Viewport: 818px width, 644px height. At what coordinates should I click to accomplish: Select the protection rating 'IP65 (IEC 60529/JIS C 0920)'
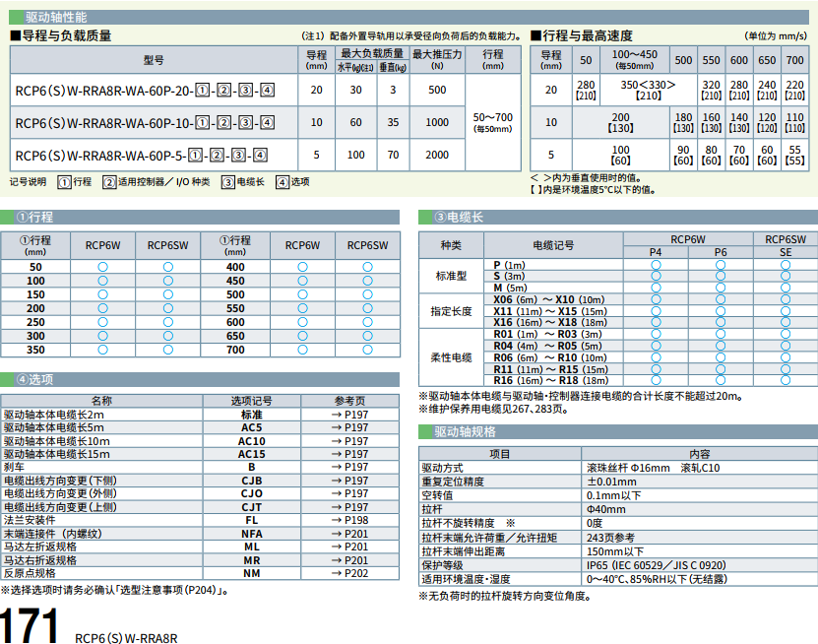click(x=657, y=565)
